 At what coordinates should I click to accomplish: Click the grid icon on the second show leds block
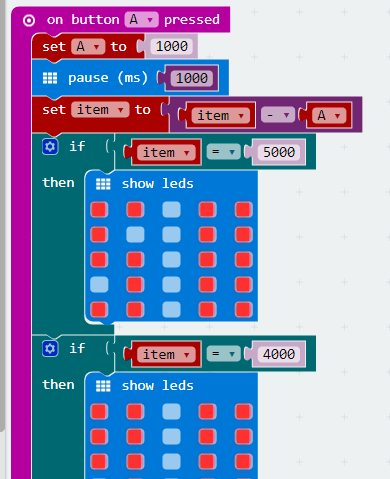tap(103, 386)
